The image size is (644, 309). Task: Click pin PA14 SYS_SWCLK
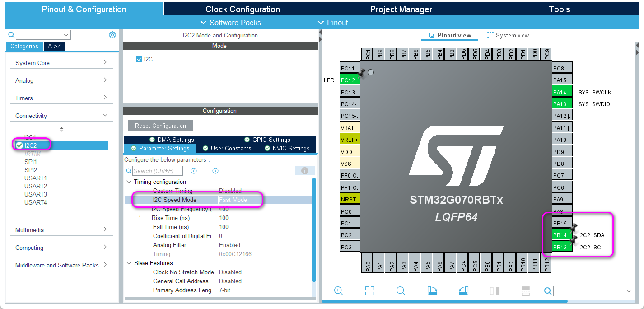562,92
